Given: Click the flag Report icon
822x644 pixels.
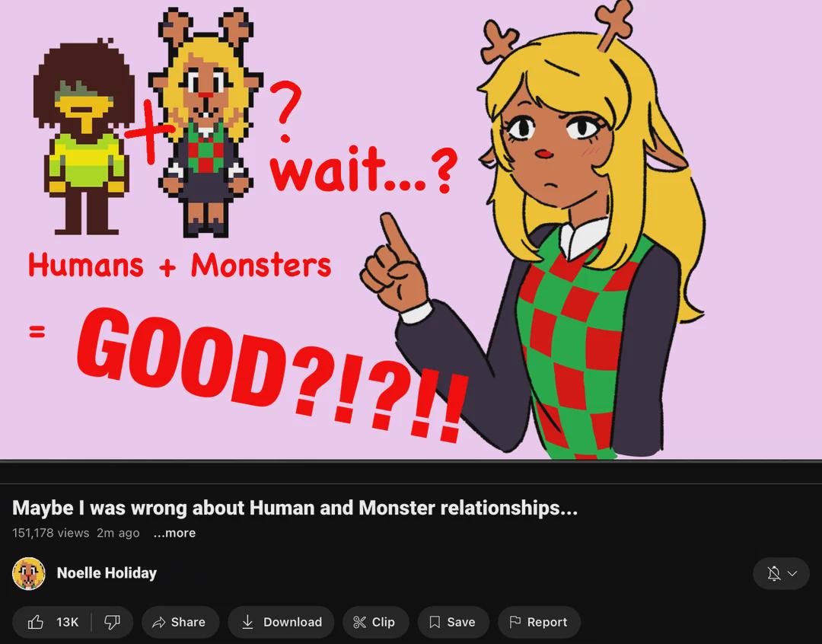Looking at the screenshot, I should pos(515,622).
